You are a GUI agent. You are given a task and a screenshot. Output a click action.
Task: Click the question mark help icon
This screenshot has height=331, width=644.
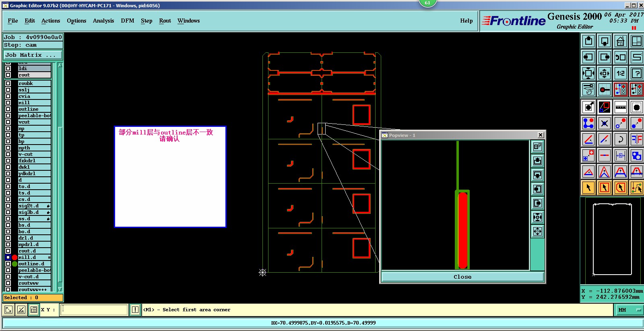(637, 73)
